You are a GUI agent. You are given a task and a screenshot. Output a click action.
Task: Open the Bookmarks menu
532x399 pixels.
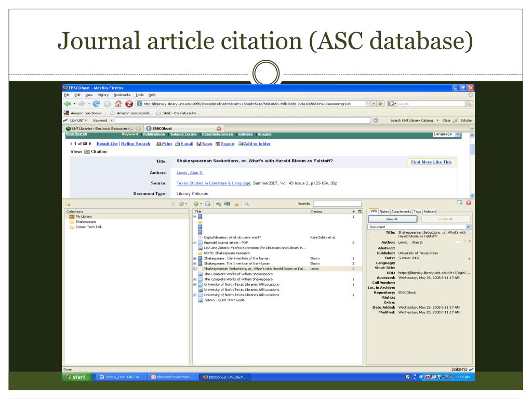(x=122, y=95)
